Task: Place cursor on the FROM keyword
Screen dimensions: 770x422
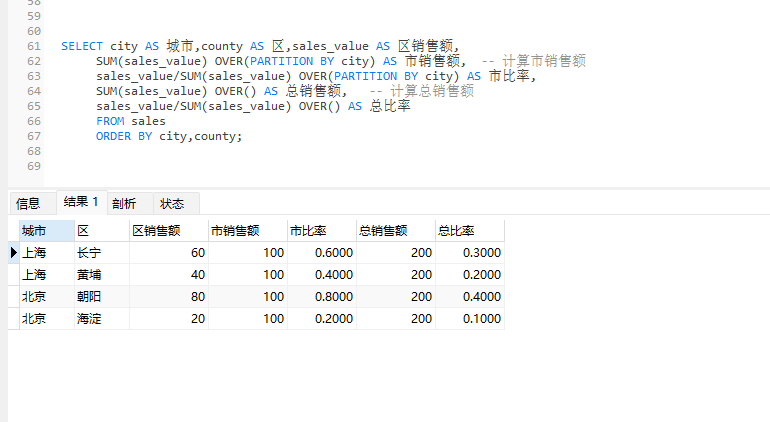Action: point(110,121)
